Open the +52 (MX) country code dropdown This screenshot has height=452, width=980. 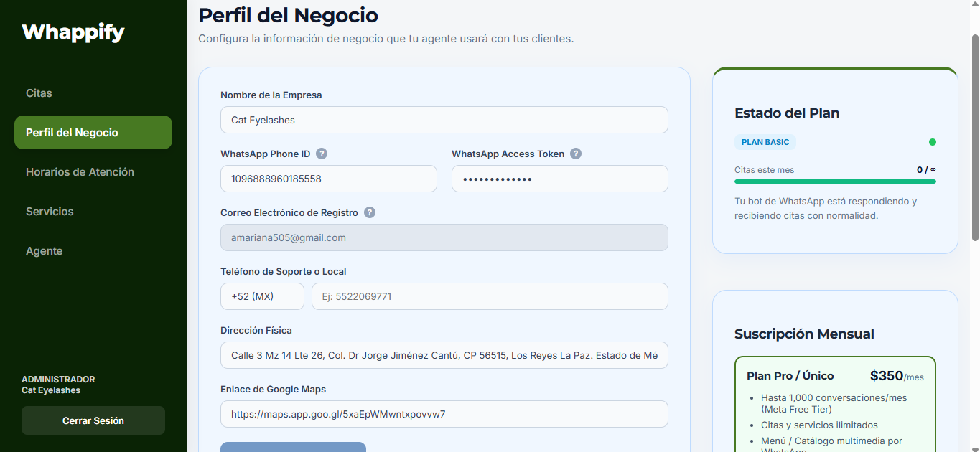click(x=262, y=296)
